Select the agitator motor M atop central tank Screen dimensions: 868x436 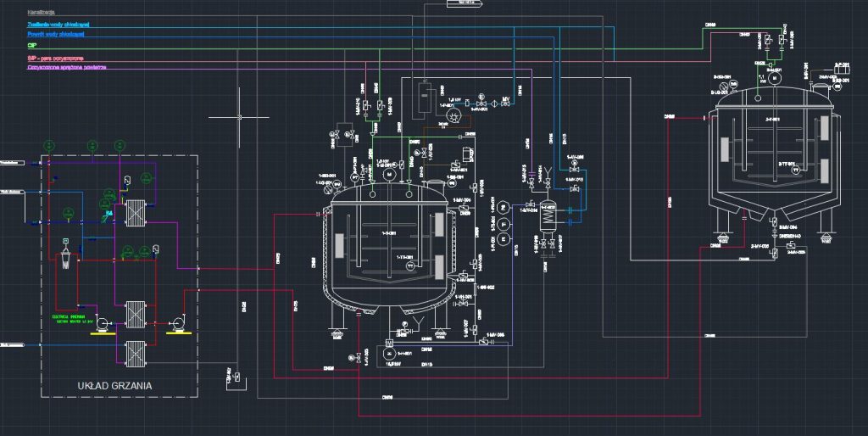click(x=390, y=175)
